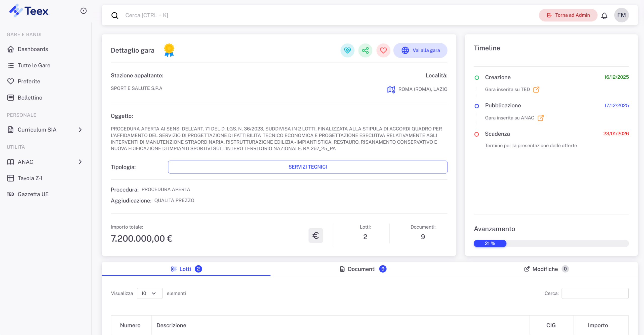The image size is (644, 335).
Task: Click the Cerca table filter field
Action: [595, 293]
